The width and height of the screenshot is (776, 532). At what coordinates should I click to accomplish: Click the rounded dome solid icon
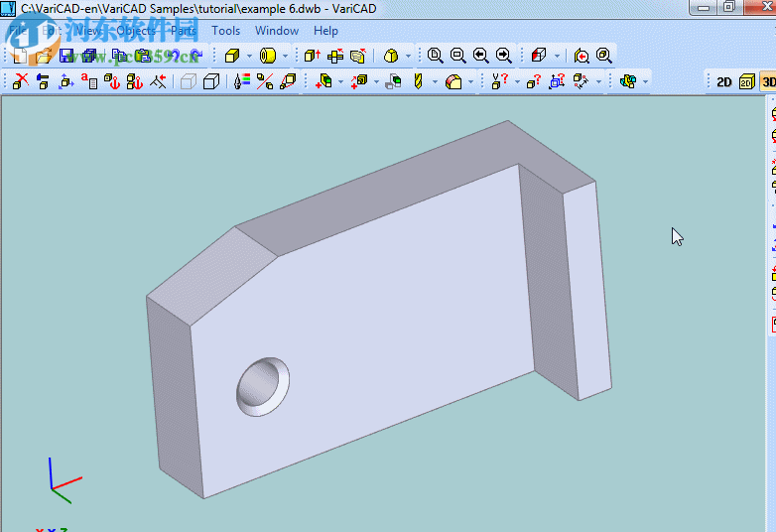coord(391,56)
